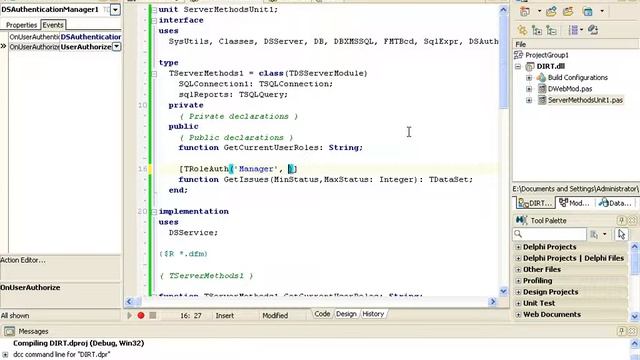Switch to the Model View tab
This screenshot has width=640, height=360.
[x=575, y=203]
